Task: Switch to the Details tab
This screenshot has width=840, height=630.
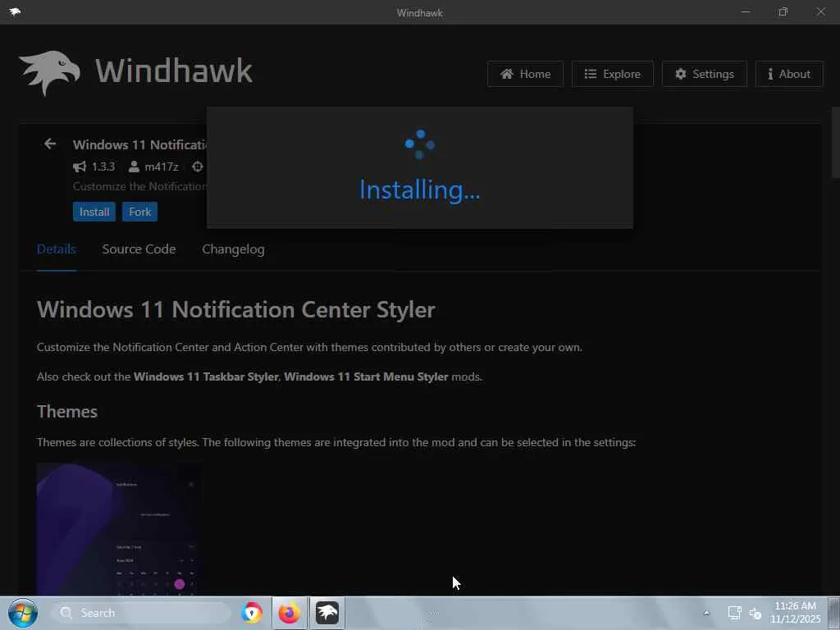Action: point(57,249)
